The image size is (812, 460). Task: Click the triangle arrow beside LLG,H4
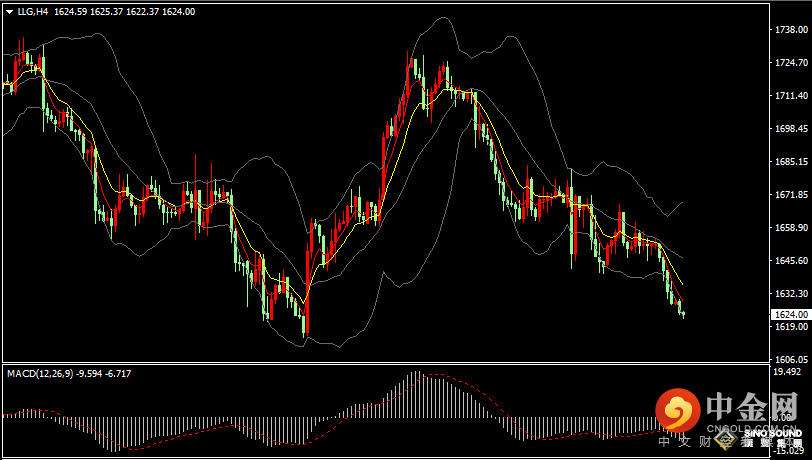(x=8, y=12)
